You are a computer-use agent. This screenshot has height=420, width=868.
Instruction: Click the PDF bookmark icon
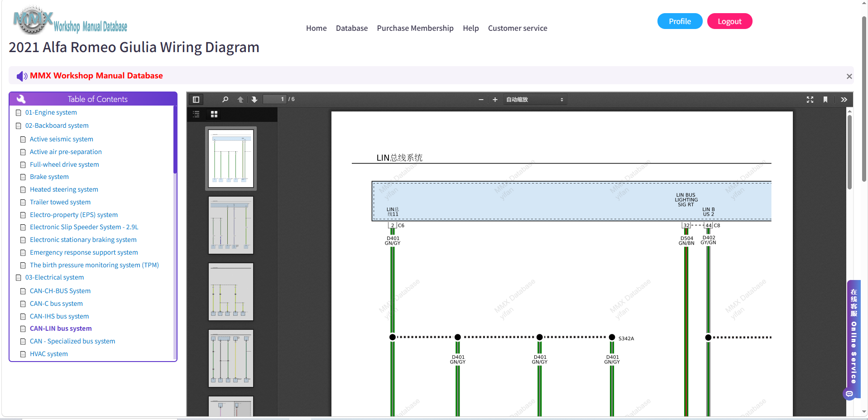(x=825, y=100)
